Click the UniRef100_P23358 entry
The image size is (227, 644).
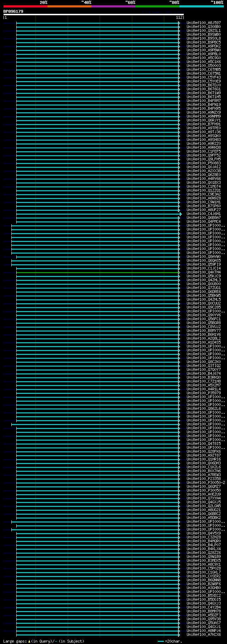pos(204,479)
